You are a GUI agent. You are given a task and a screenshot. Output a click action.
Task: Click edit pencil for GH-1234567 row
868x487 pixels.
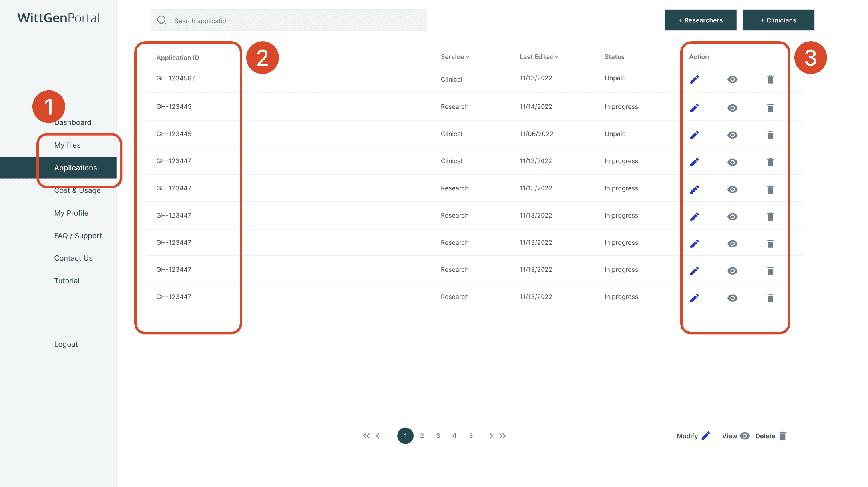[694, 79]
